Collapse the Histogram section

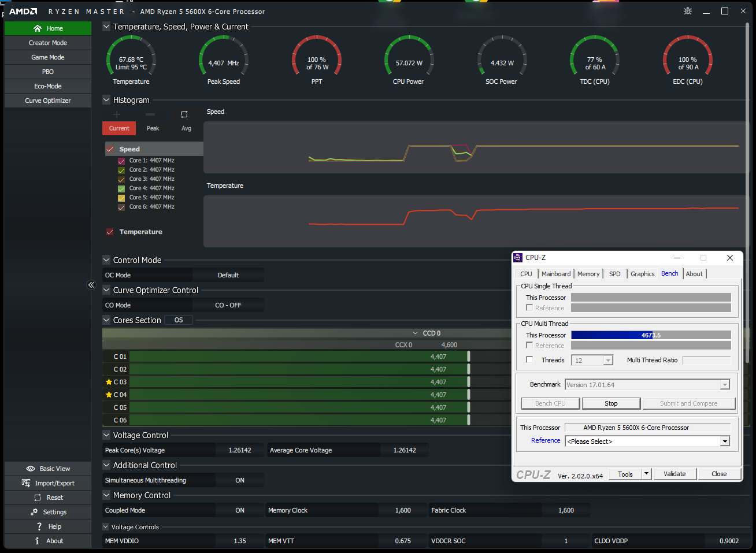[x=106, y=99]
